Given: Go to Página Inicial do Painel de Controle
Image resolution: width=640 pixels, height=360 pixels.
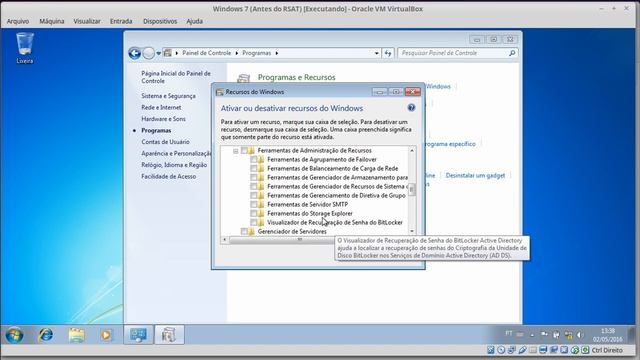Looking at the screenshot, I should 176,77.
